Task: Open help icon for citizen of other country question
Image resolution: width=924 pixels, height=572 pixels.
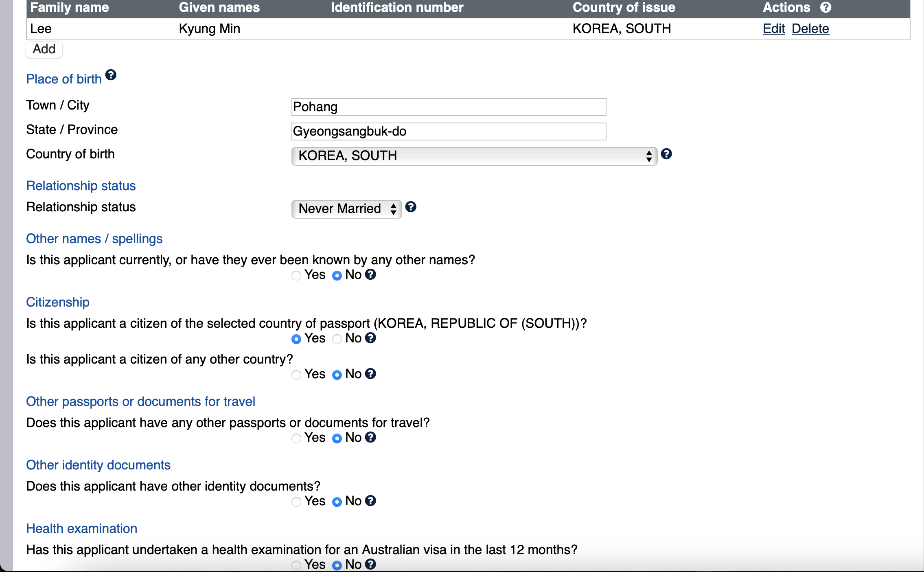Action: 370,374
